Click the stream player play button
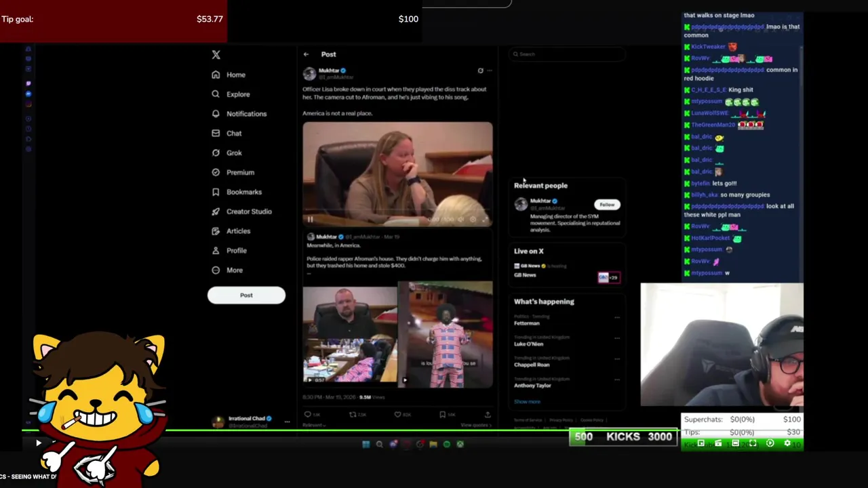The height and width of the screenshot is (488, 868). pyautogui.click(x=39, y=443)
